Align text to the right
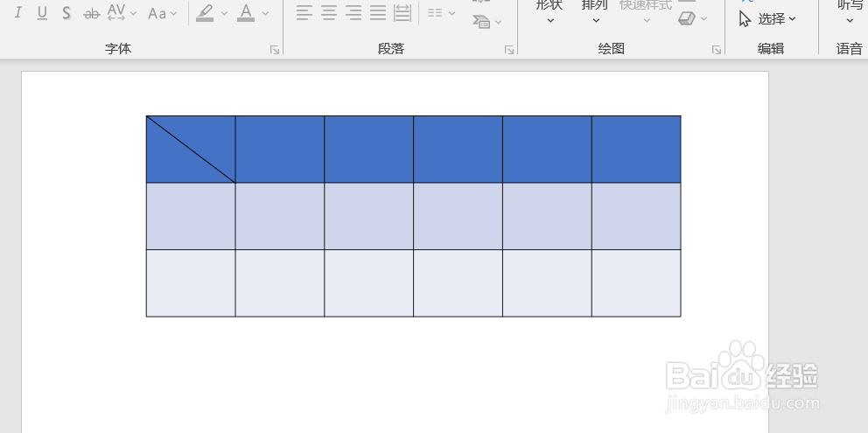Viewport: 868px width, 433px height. (353, 12)
